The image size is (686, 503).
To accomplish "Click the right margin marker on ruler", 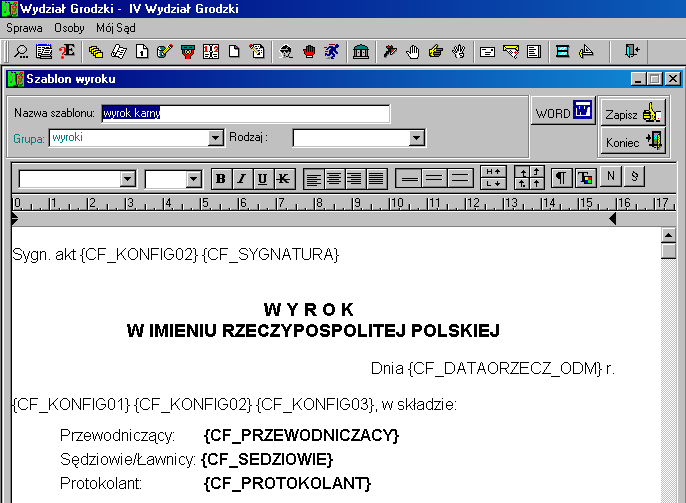I will (612, 219).
